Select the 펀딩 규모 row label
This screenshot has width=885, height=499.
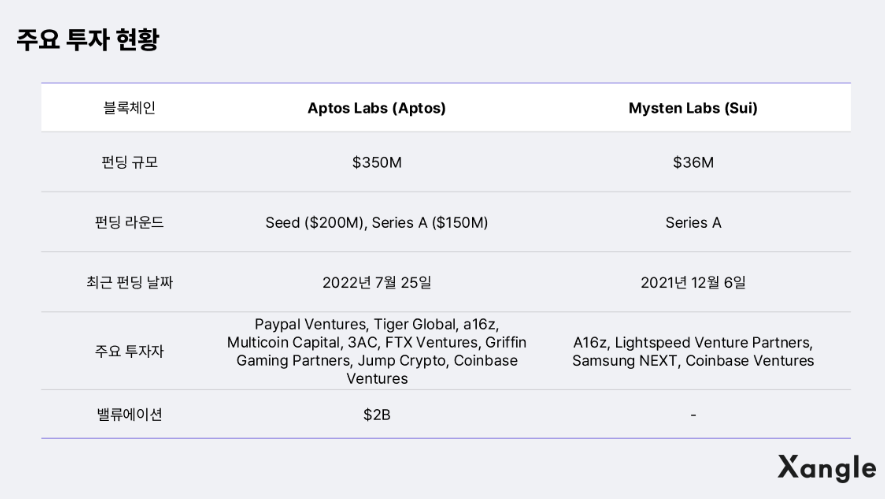tap(129, 162)
